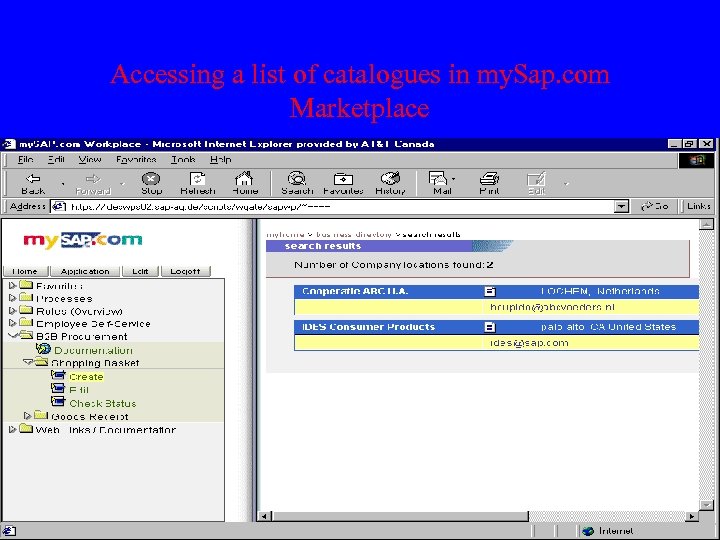The height and width of the screenshot is (540, 720).
Task: Click the Documentation globe icon
Action: pyautogui.click(x=43, y=349)
